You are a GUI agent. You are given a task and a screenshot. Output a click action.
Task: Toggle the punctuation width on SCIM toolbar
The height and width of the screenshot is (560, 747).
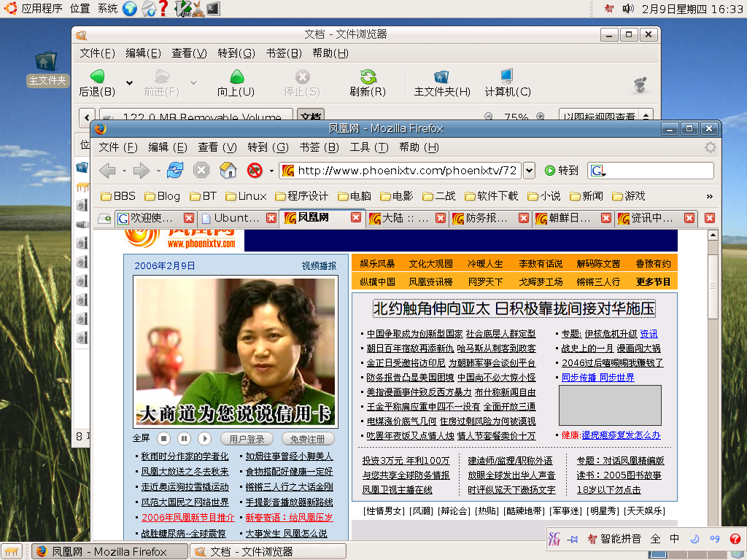click(715, 539)
